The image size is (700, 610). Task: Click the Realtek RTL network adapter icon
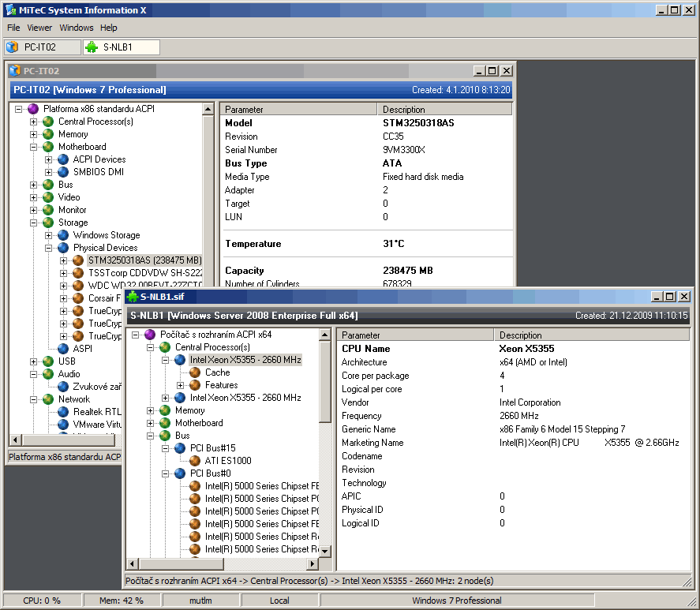click(x=63, y=412)
